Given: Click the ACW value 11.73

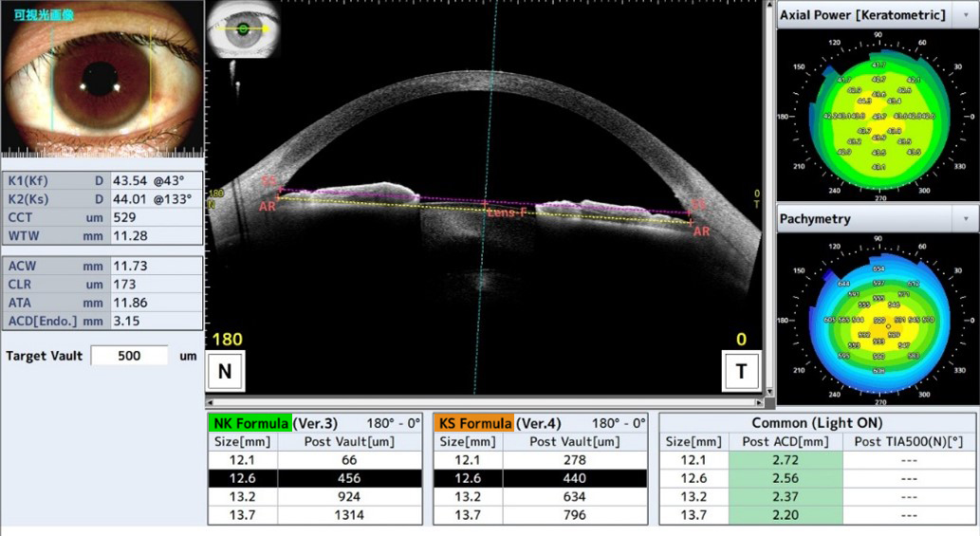Looking at the screenshot, I should click(x=130, y=266).
